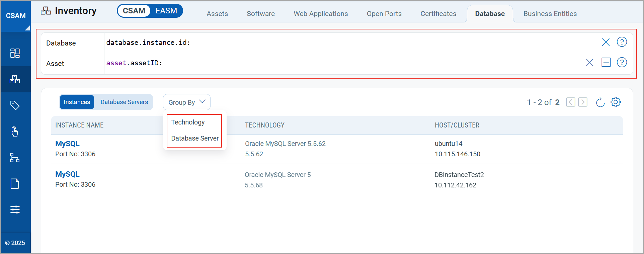Click Oracle MySQL Server 5 text

pyautogui.click(x=277, y=175)
